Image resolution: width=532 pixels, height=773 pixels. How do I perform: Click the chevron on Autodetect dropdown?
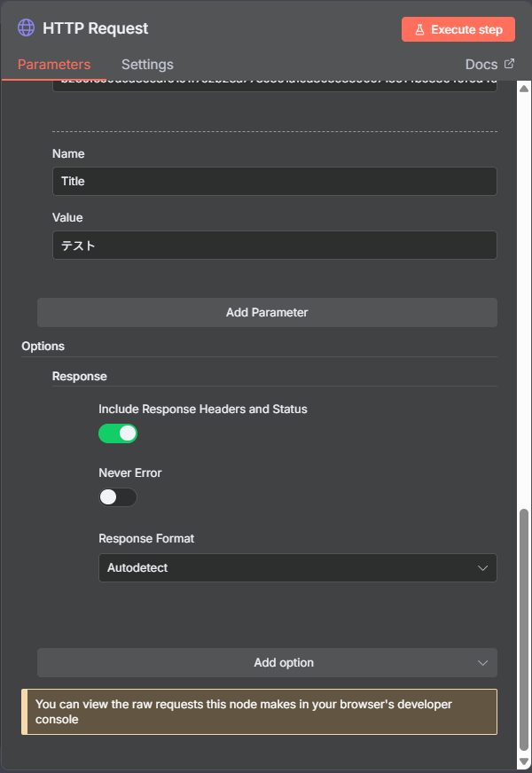483,567
